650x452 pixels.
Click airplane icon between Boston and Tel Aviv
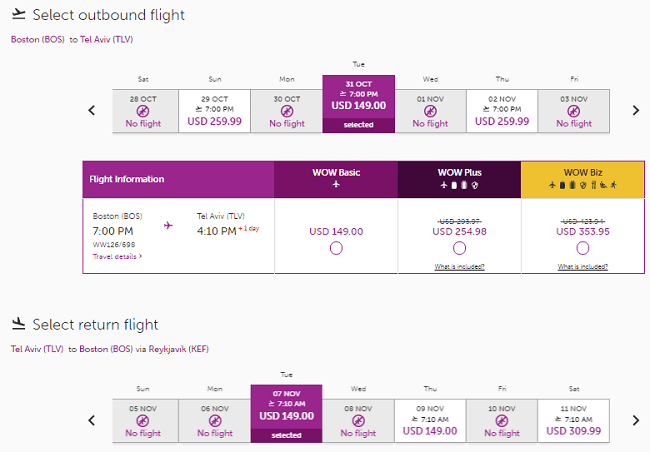168,226
